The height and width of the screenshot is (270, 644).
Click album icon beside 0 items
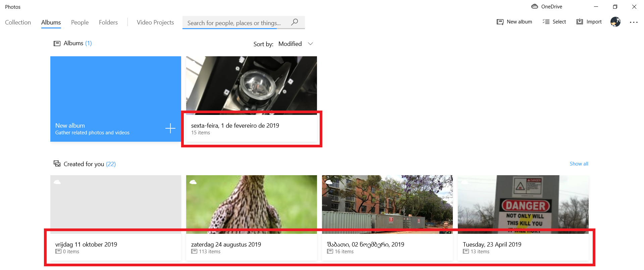coord(58,251)
